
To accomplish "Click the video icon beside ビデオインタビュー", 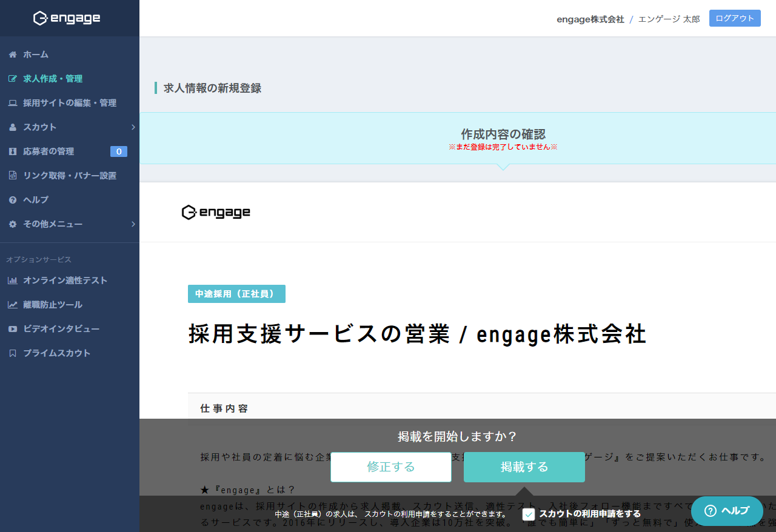I will tap(13, 329).
